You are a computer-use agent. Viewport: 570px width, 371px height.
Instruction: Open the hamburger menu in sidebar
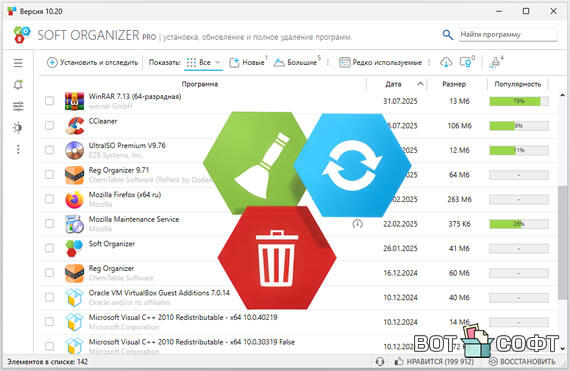(18, 63)
